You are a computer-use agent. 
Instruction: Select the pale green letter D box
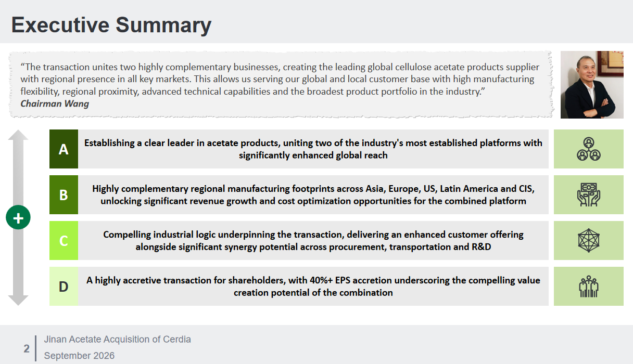tap(64, 286)
